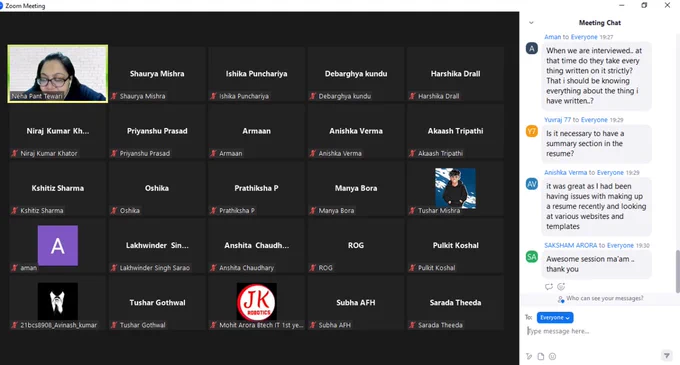Click muted mic icon on Harshika Drall tile
Viewport: 680px width, 365px height.
tap(412, 96)
